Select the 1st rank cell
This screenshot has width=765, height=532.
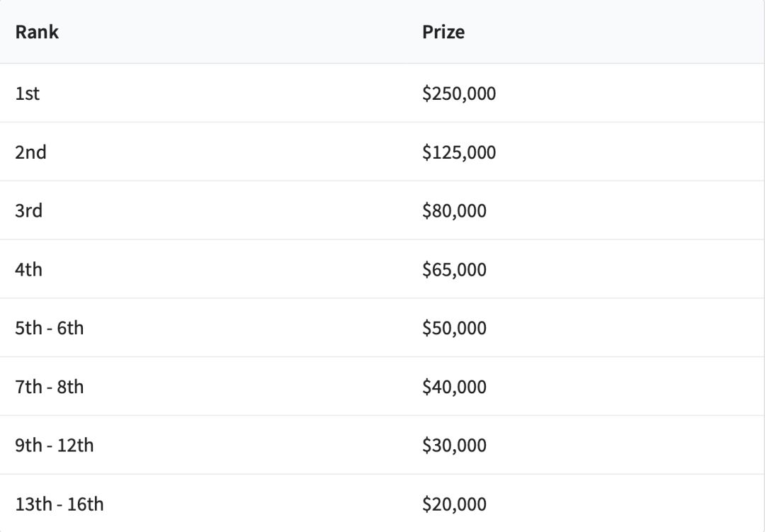click(28, 94)
